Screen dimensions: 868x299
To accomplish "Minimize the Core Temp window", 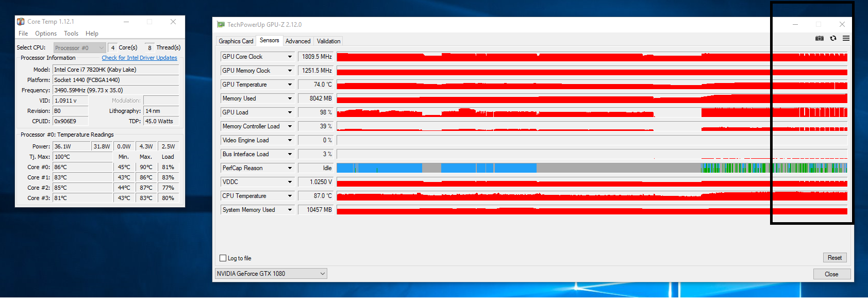I will pos(126,22).
